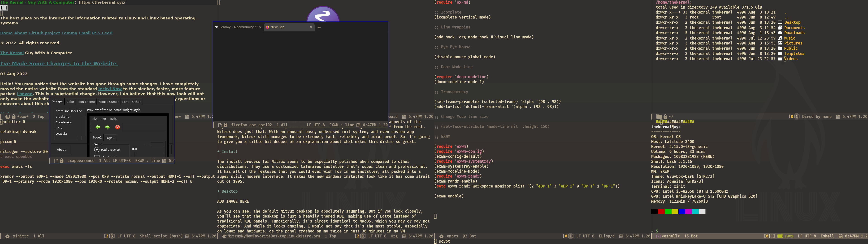Click the lock icon in eww mode line

(x=14, y=117)
